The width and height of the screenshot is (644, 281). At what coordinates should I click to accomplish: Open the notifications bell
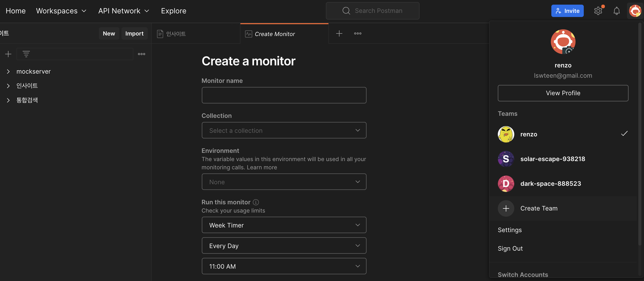[616, 11]
